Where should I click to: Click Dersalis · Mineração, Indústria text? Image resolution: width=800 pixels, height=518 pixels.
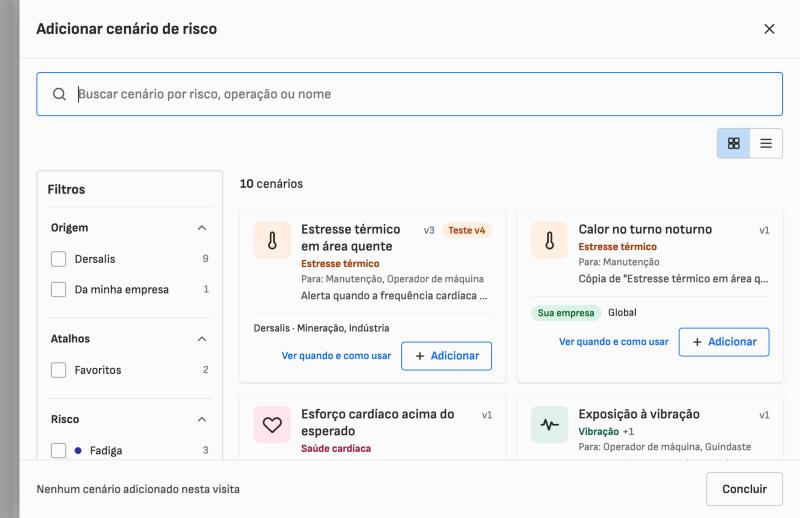click(321, 328)
